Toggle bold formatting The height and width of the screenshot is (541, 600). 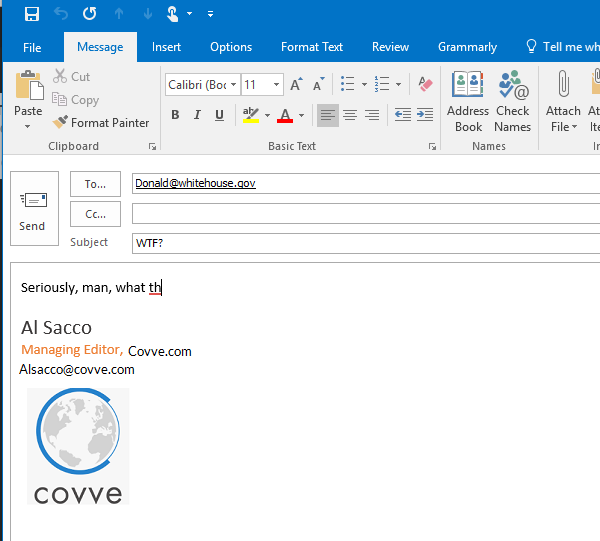click(x=175, y=115)
